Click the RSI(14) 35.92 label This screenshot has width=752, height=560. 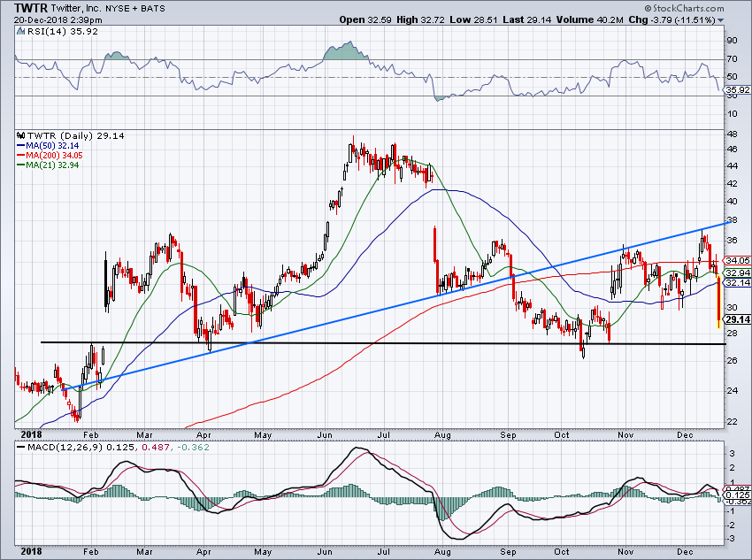(62, 32)
